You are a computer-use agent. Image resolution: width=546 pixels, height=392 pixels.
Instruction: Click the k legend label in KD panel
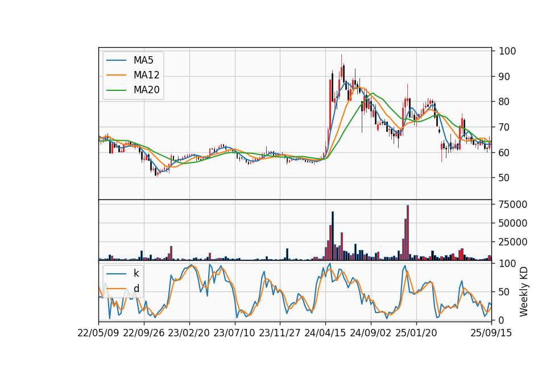(x=136, y=273)
